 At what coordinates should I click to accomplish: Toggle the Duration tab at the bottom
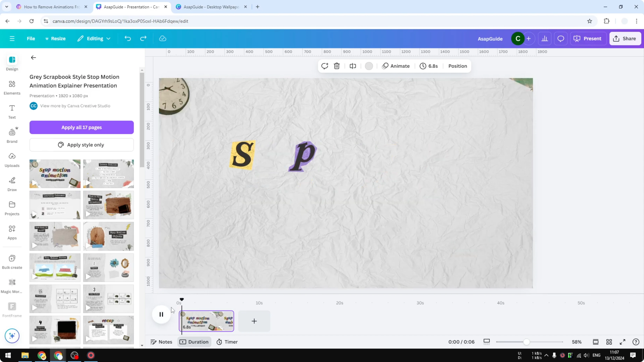coord(194,342)
